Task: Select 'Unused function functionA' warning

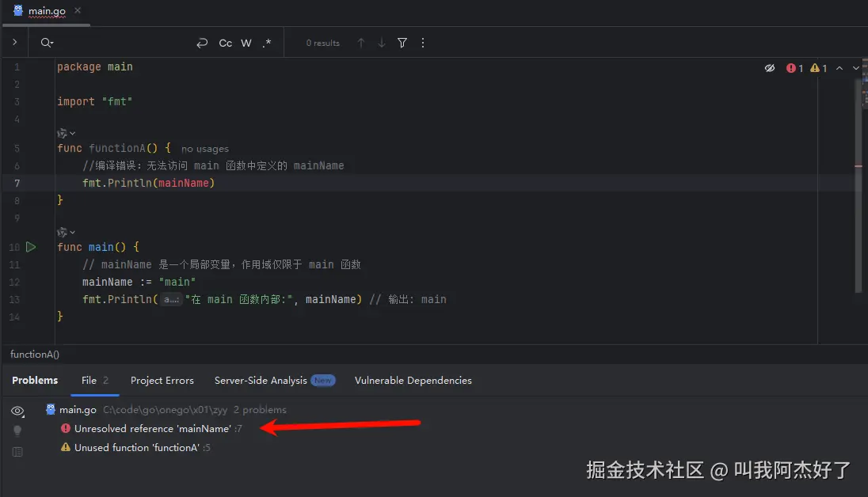Action: (x=136, y=447)
